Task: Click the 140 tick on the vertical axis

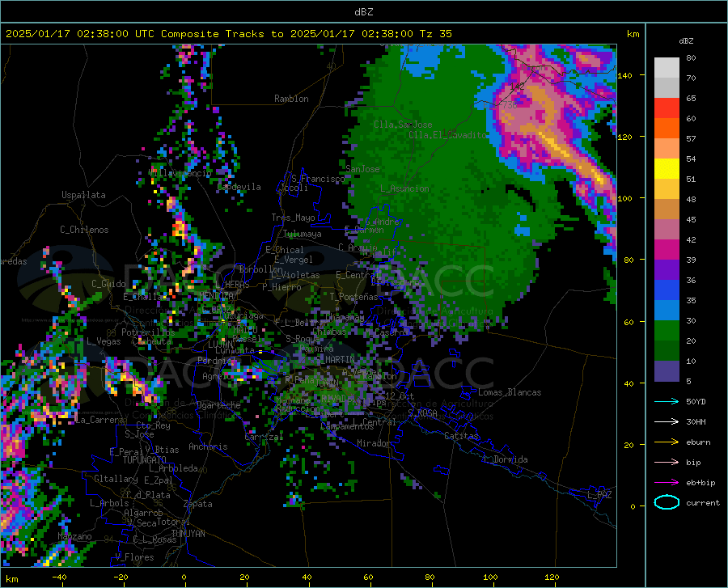Action: [x=624, y=75]
